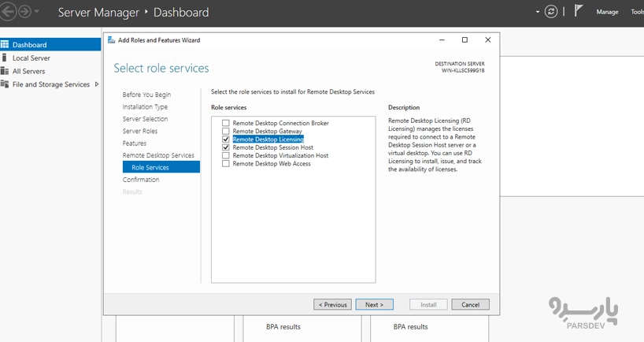Refresh Server Manager dashboard
The height and width of the screenshot is (342, 644).
(x=551, y=12)
